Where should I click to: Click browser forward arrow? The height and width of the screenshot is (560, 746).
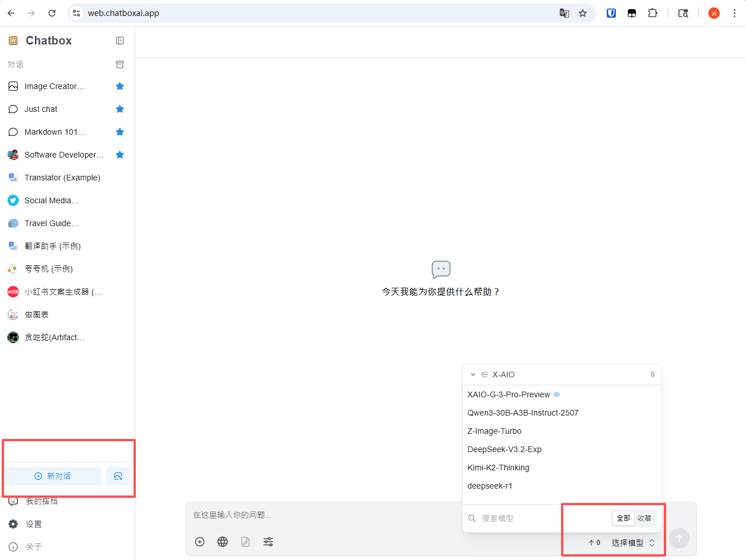tap(31, 13)
